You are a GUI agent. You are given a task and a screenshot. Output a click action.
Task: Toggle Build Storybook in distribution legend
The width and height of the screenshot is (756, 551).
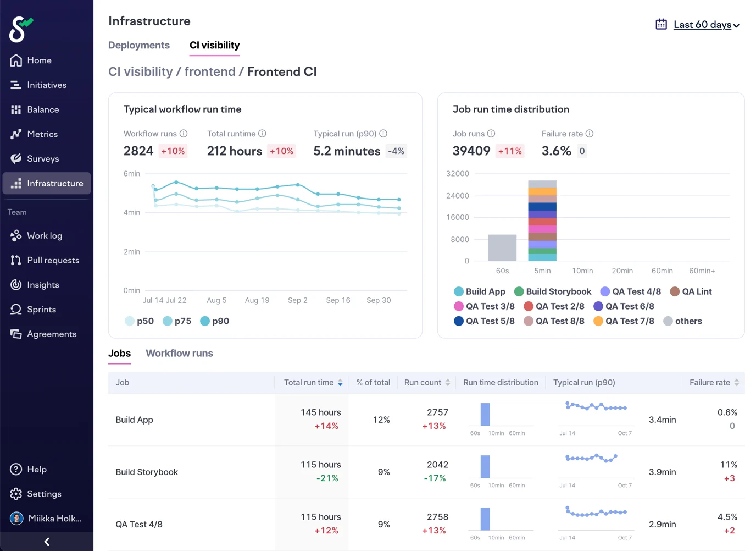pos(552,291)
